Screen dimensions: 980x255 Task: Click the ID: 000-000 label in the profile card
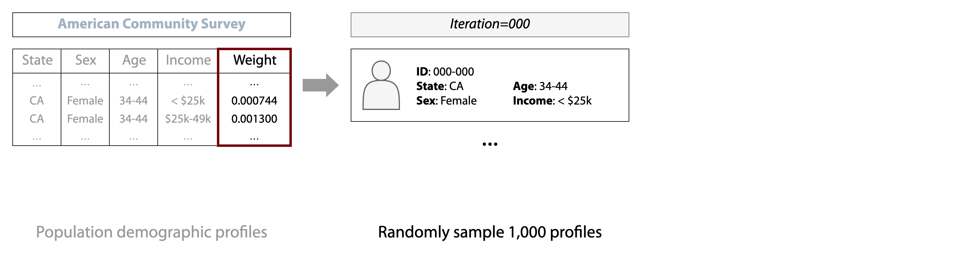pyautogui.click(x=445, y=72)
